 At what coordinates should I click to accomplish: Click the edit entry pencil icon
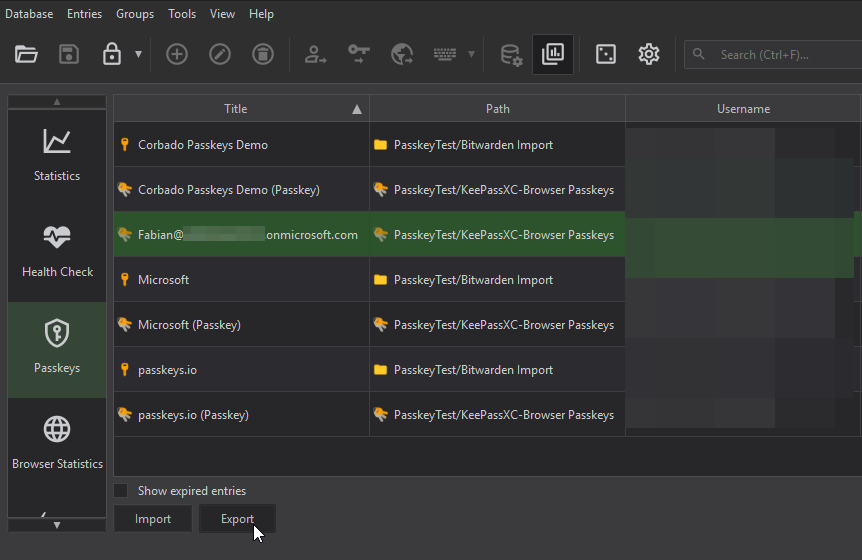pyautogui.click(x=220, y=54)
